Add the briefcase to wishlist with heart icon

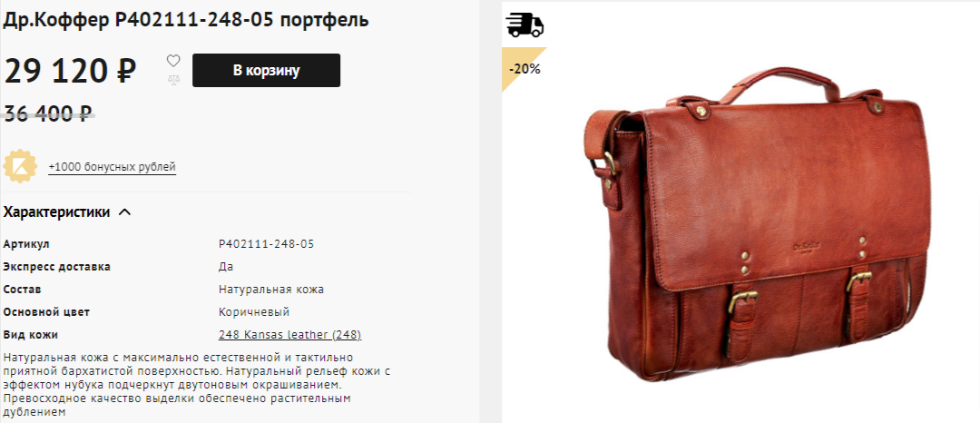click(x=173, y=61)
